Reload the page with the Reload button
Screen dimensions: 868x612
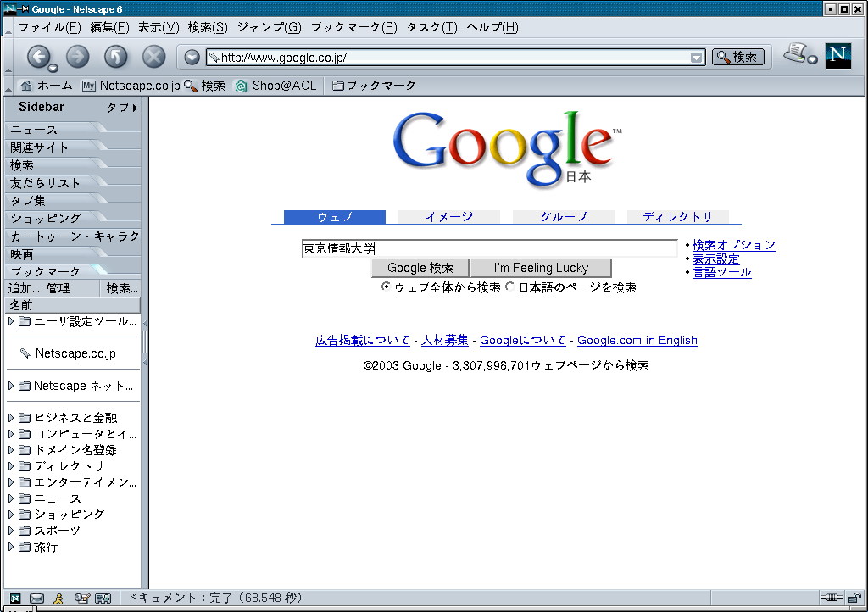pos(115,57)
